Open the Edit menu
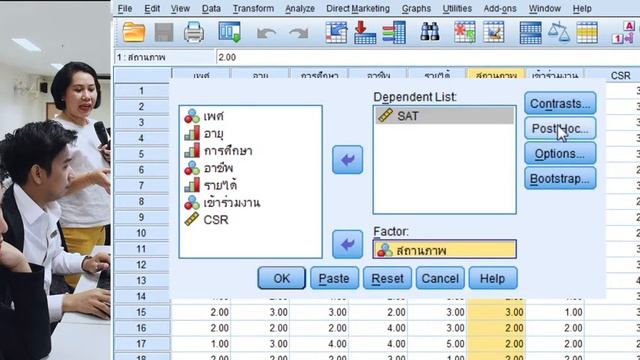The width and height of the screenshot is (640, 360). (x=152, y=8)
